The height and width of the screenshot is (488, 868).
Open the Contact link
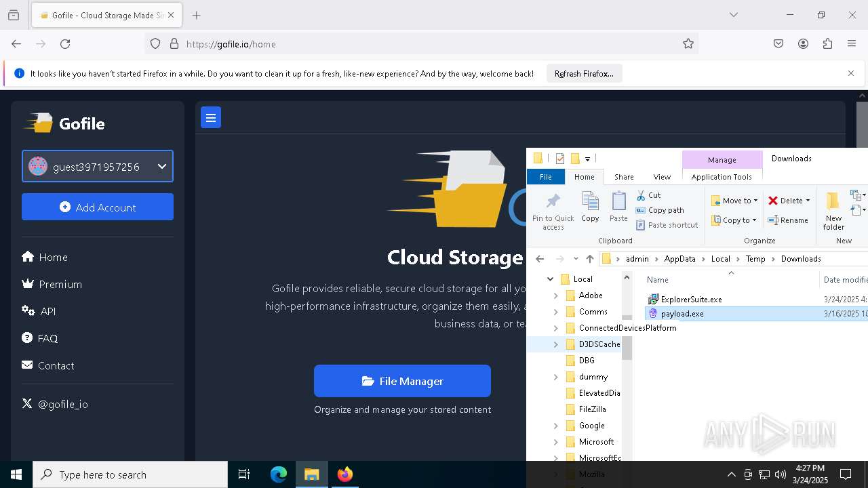coord(47,365)
